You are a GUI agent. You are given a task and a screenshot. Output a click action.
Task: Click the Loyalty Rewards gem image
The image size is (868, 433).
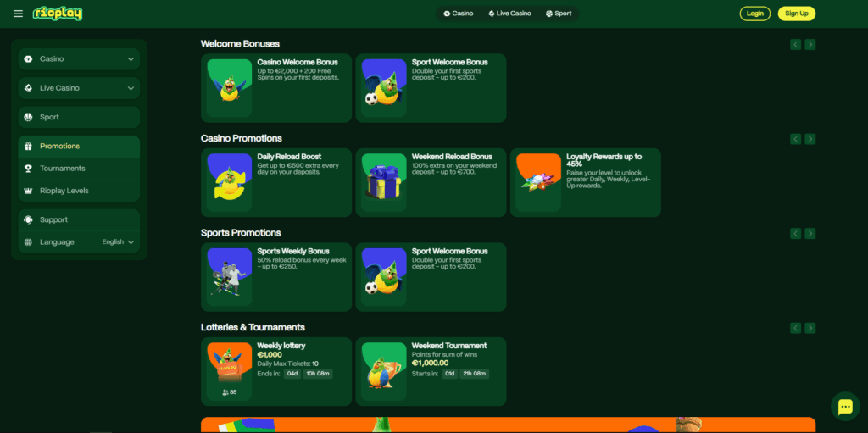538,183
